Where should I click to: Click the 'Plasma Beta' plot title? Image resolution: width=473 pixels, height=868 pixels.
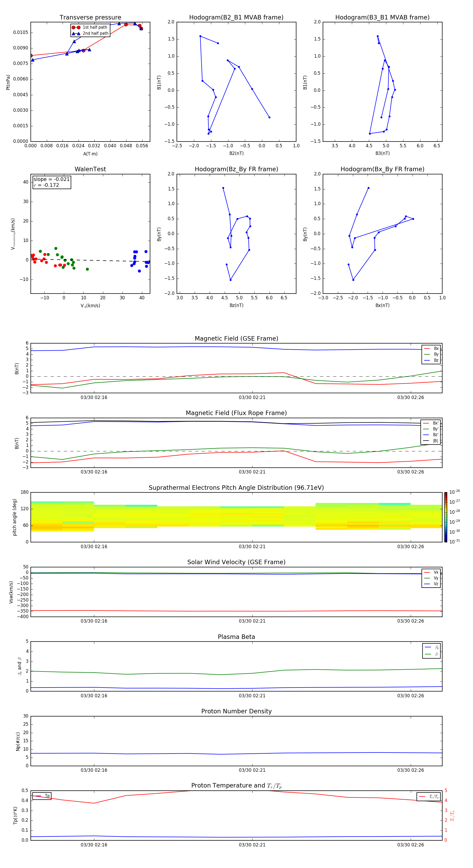(x=236, y=637)
